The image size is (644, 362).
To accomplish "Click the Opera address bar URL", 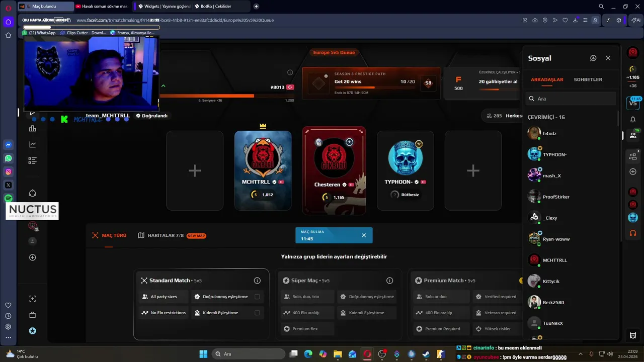I will [x=175, y=20].
